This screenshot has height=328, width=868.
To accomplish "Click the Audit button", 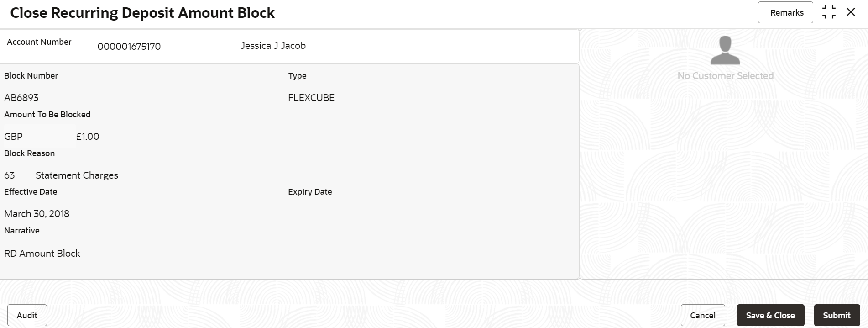I will pos(27,315).
